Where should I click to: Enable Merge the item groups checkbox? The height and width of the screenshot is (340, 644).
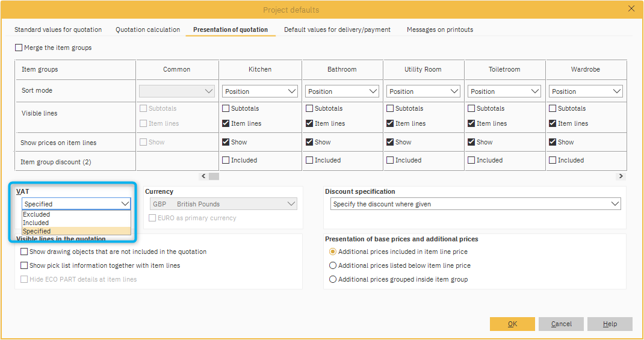coord(19,48)
